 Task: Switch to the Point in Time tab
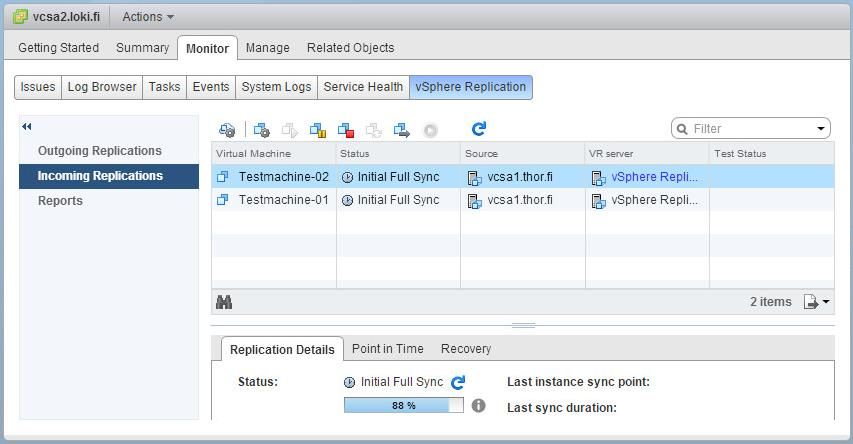[388, 349]
